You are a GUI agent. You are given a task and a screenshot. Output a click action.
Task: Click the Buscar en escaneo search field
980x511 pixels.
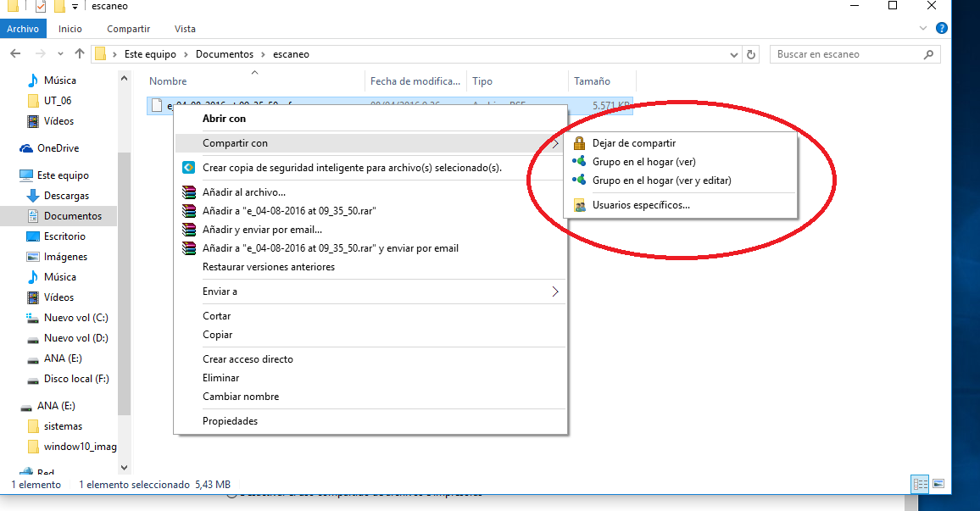[848, 54]
